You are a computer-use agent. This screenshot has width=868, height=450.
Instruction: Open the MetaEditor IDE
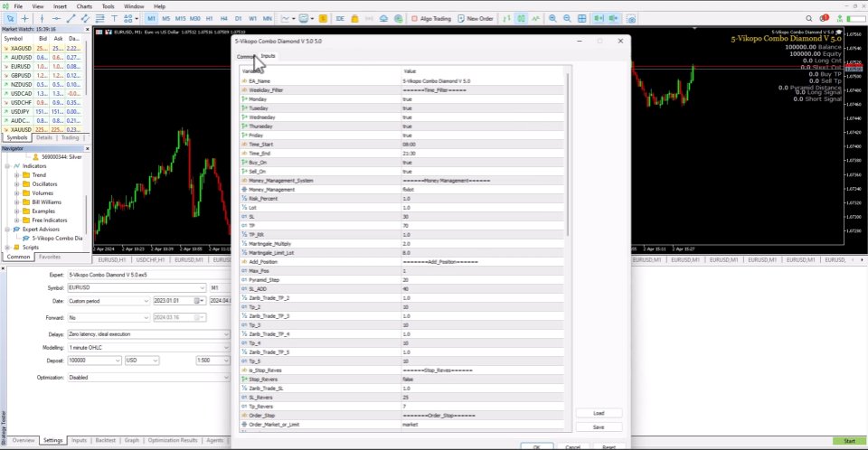340,18
